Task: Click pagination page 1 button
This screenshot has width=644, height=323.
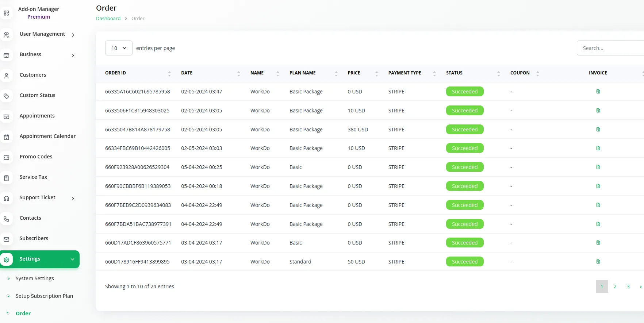Action: [x=602, y=287]
